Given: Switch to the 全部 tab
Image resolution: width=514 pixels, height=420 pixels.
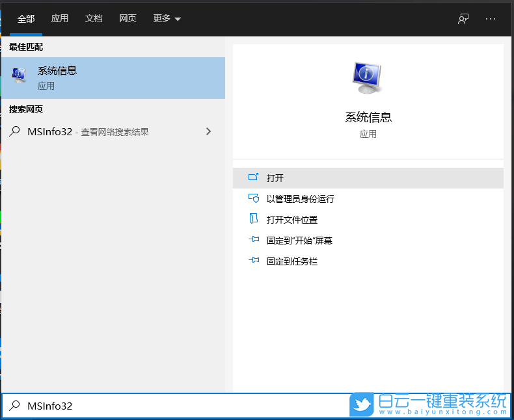Looking at the screenshot, I should [26, 19].
